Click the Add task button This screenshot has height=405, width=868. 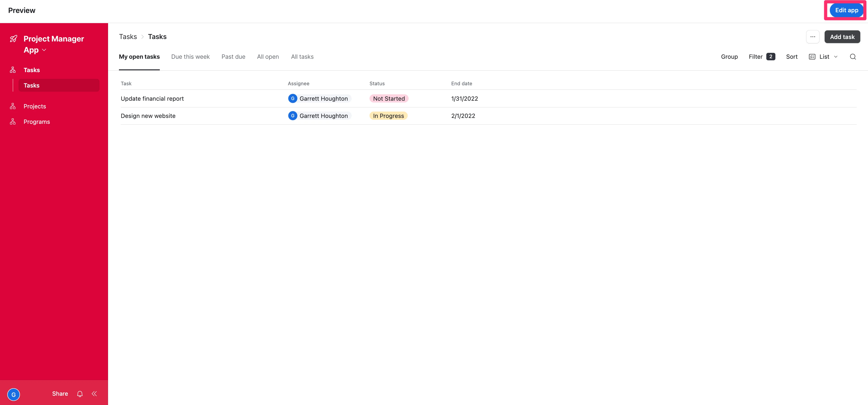(x=842, y=37)
